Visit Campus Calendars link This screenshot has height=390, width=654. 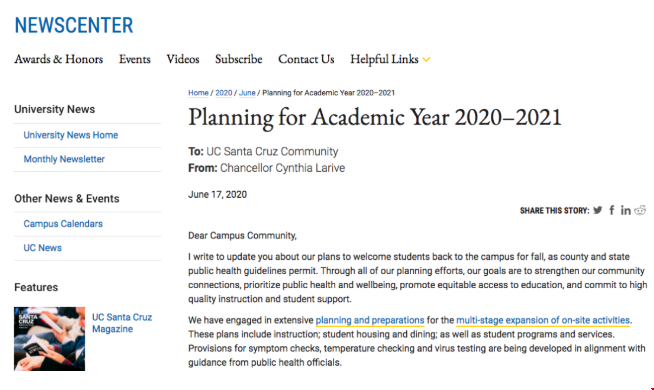pyautogui.click(x=63, y=224)
